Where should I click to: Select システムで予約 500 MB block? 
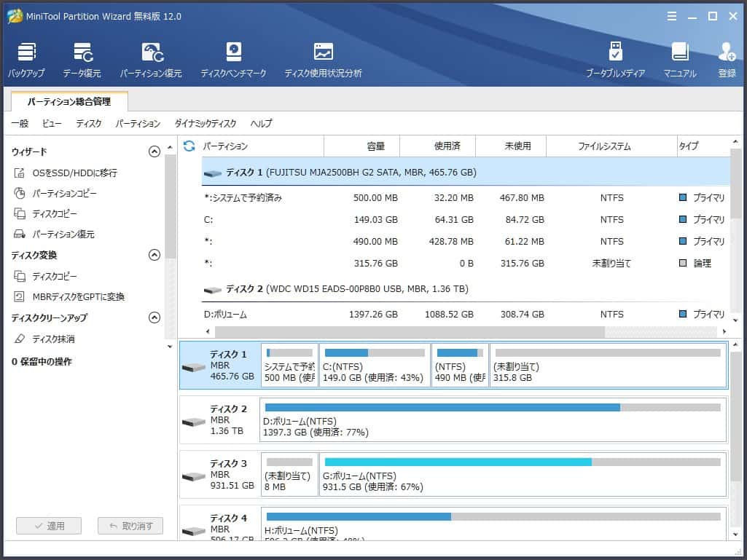pos(289,366)
